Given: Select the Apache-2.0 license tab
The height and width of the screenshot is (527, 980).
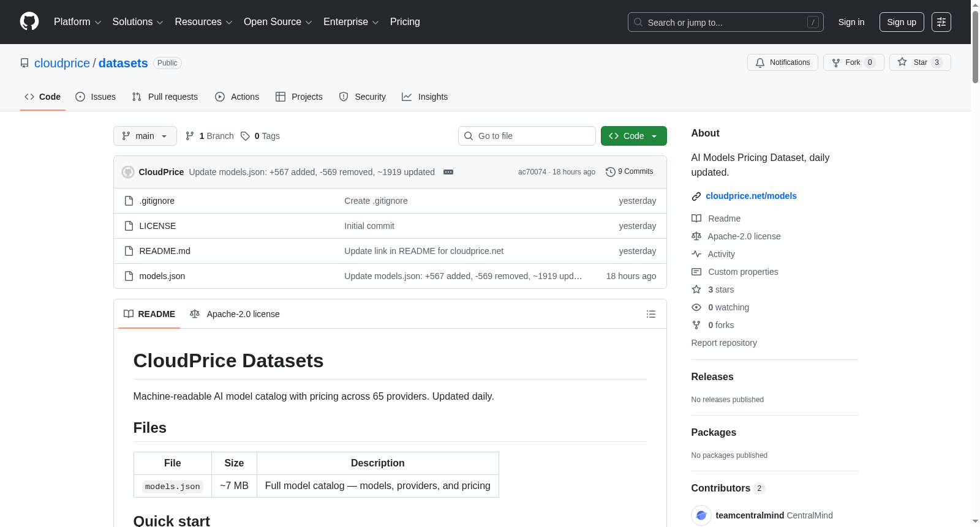Looking at the screenshot, I should 235,314.
